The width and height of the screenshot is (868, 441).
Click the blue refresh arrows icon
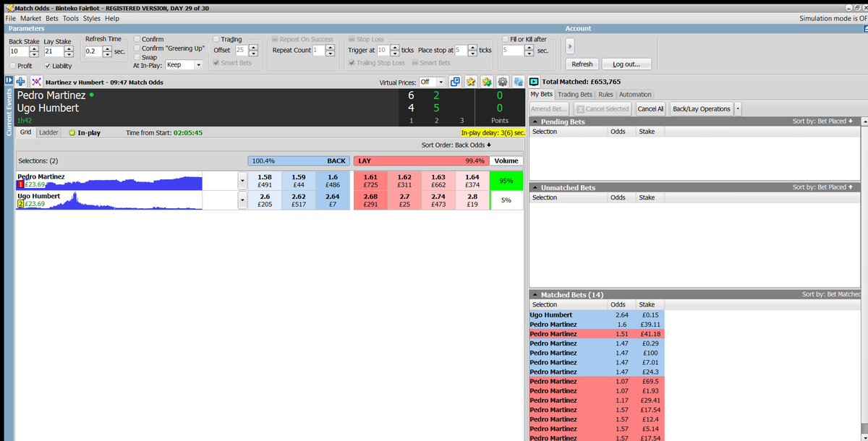(519, 82)
